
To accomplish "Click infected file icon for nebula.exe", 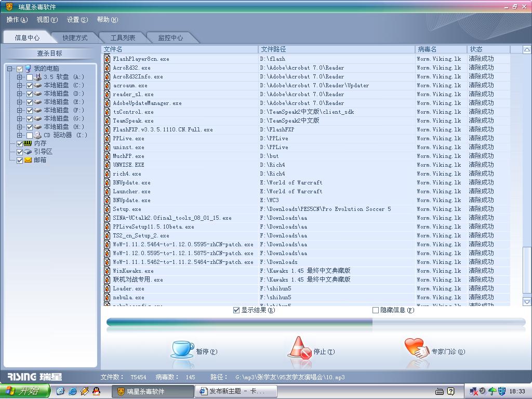I will click(x=107, y=297).
